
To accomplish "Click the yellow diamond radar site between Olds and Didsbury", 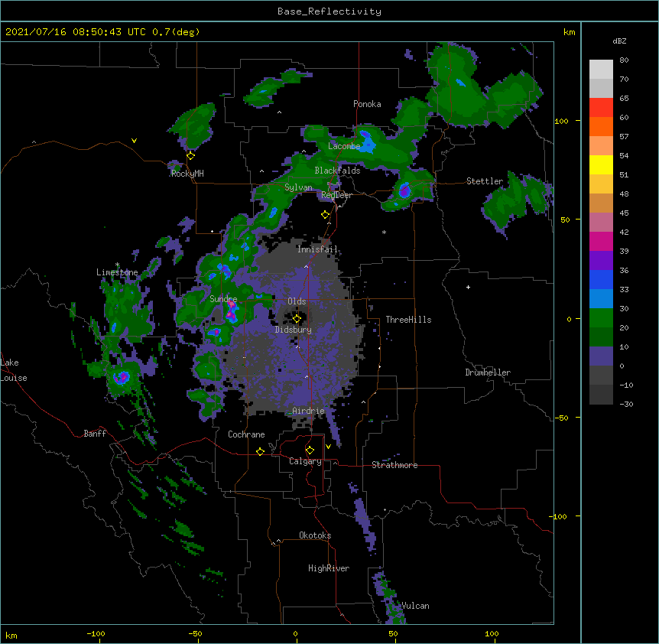I will coord(297,318).
